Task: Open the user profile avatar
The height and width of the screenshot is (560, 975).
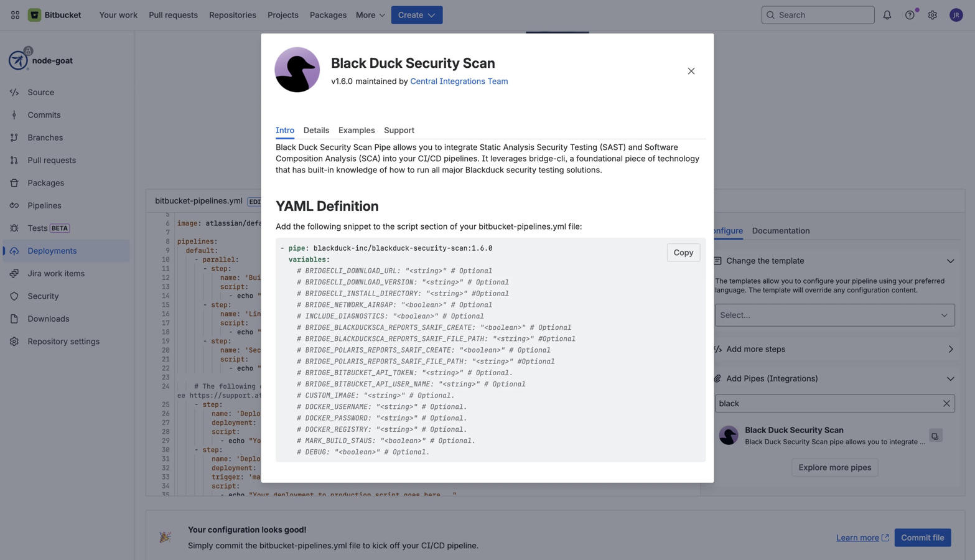Action: tap(956, 15)
